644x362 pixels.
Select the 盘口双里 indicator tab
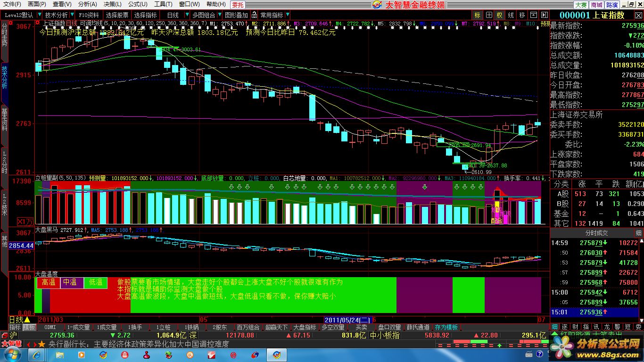pyautogui.click(x=390, y=327)
